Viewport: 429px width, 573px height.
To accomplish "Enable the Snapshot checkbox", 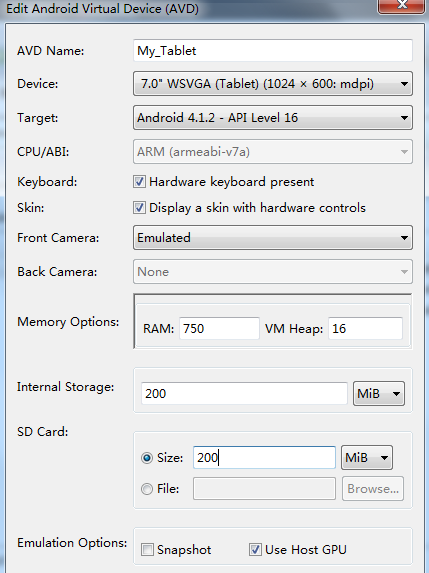I will click(147, 550).
